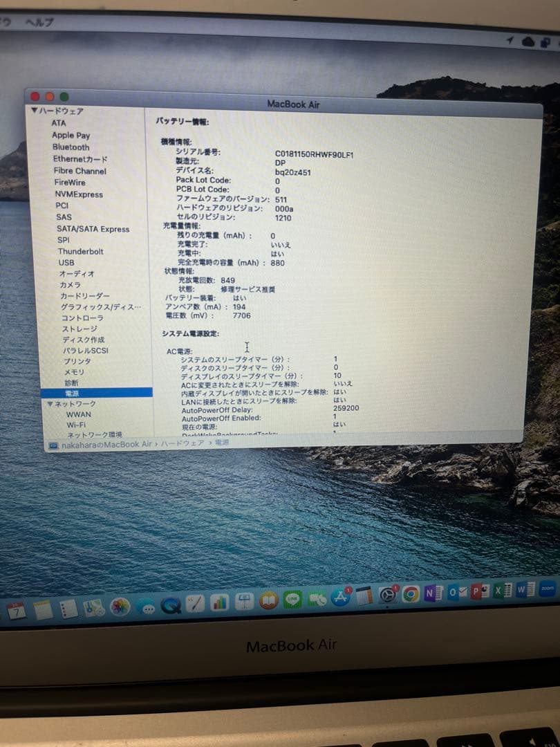This screenshot has width=560, height=747.
Task: Open PowerPoint from the Dock
Action: click(476, 597)
